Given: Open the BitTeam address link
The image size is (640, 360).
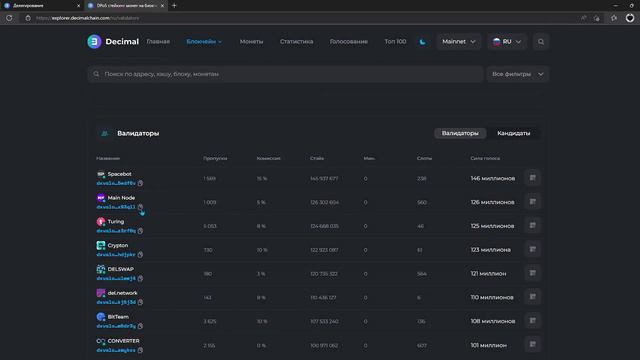Looking at the screenshot, I should coord(116,326).
